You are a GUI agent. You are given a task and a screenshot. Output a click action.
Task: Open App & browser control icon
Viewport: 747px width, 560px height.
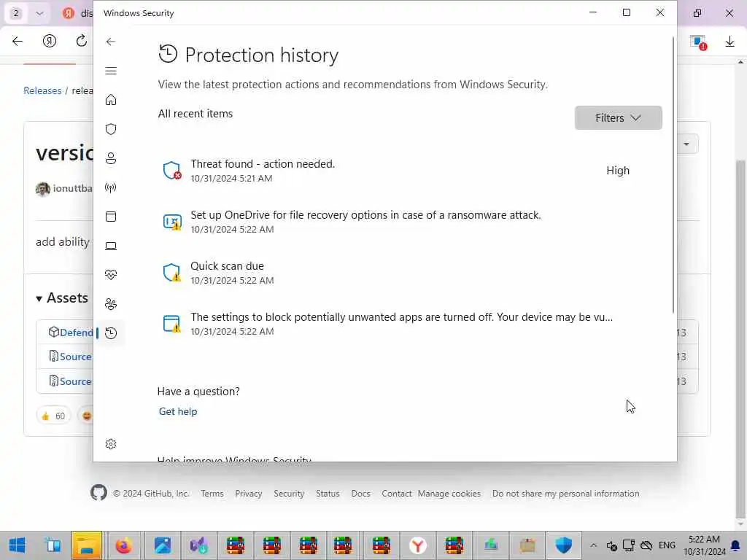click(x=111, y=217)
